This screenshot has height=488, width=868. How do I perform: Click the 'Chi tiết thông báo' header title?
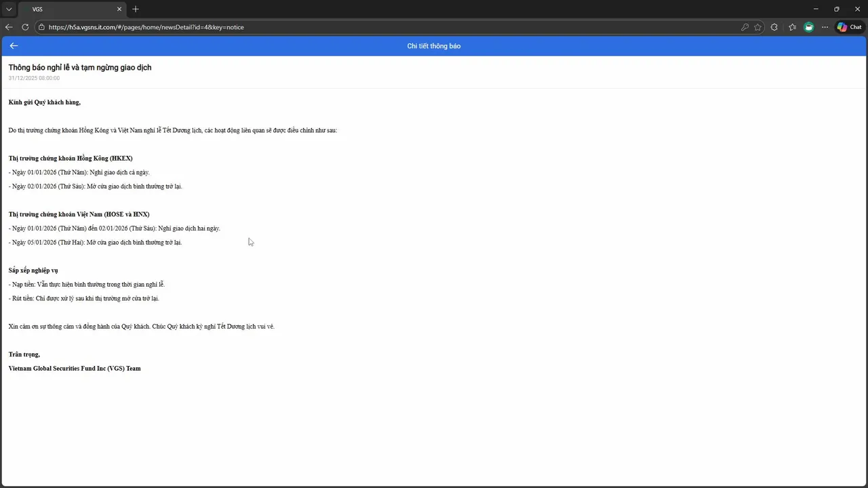pyautogui.click(x=434, y=45)
